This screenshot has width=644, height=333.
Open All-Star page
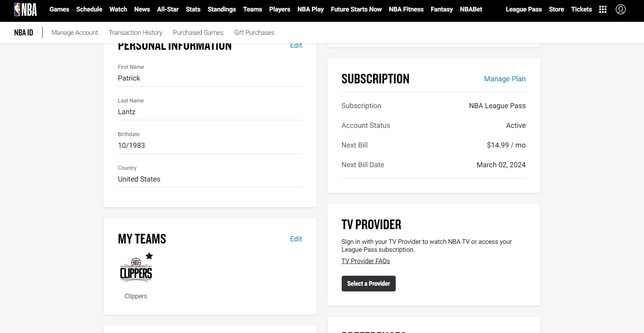[168, 9]
